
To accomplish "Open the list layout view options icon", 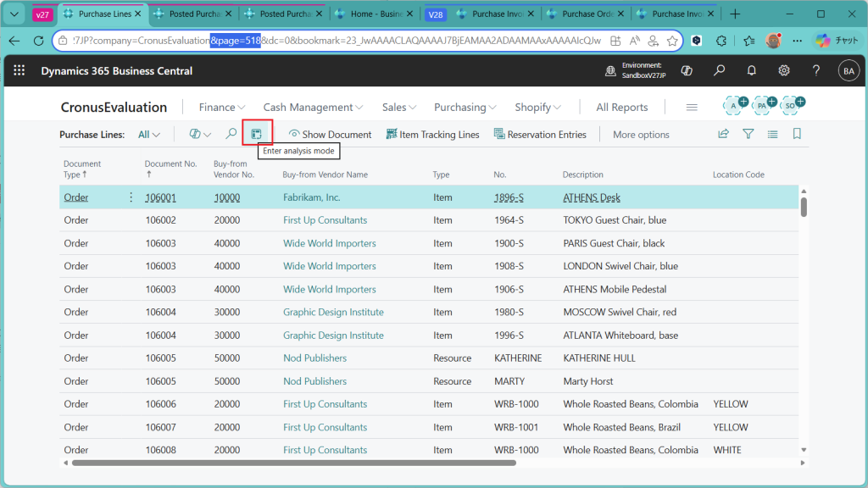I will [x=772, y=134].
